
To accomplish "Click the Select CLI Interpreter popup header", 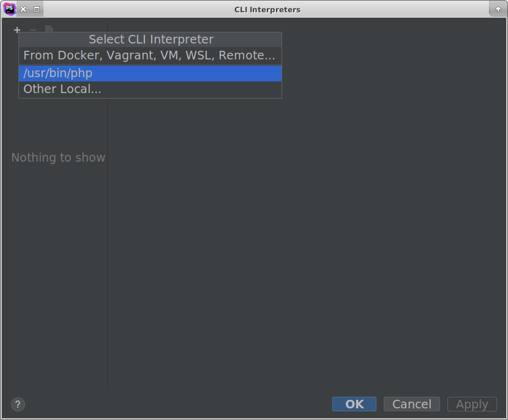I will tap(151, 39).
